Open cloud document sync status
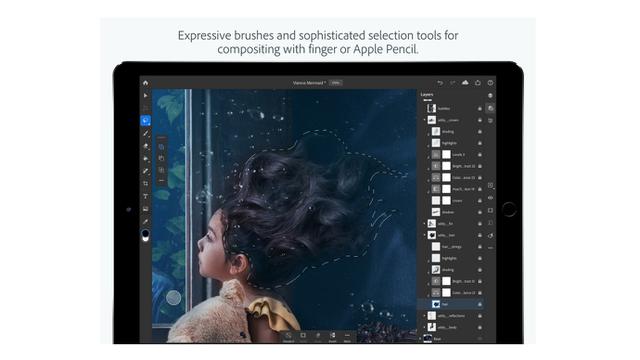Screen dimensions: 640x360 tap(465, 83)
